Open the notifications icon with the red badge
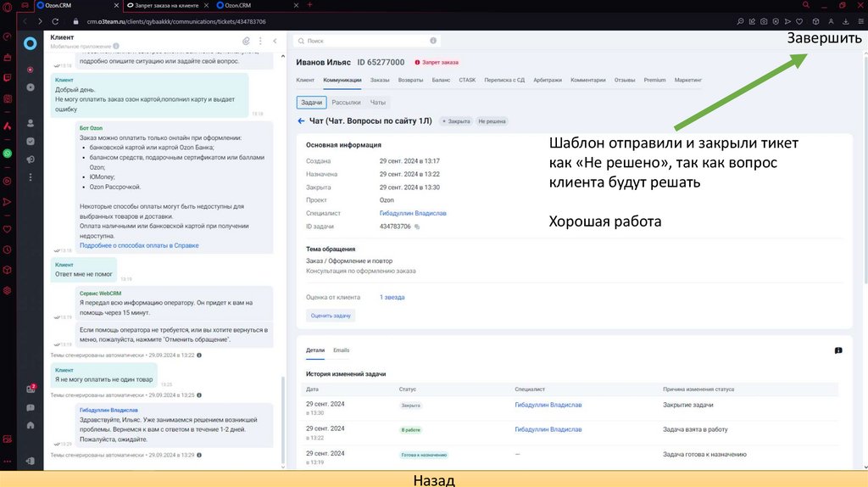This screenshot has width=868, height=487. 31,389
